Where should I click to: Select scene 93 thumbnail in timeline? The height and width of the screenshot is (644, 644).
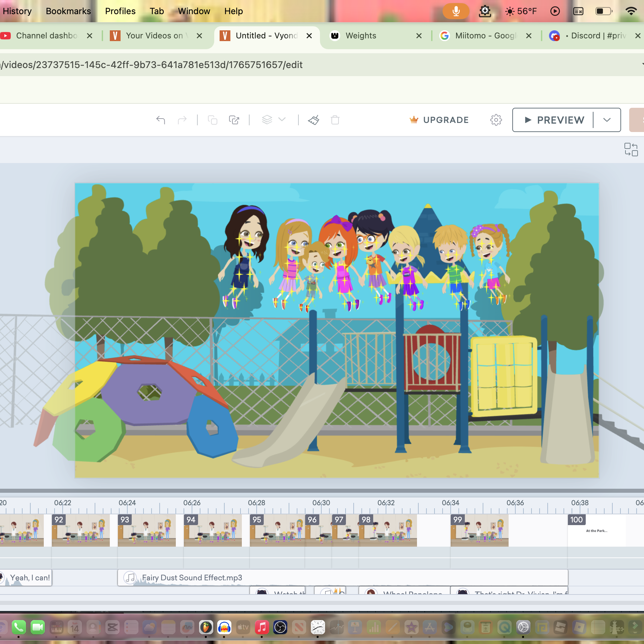tap(147, 530)
